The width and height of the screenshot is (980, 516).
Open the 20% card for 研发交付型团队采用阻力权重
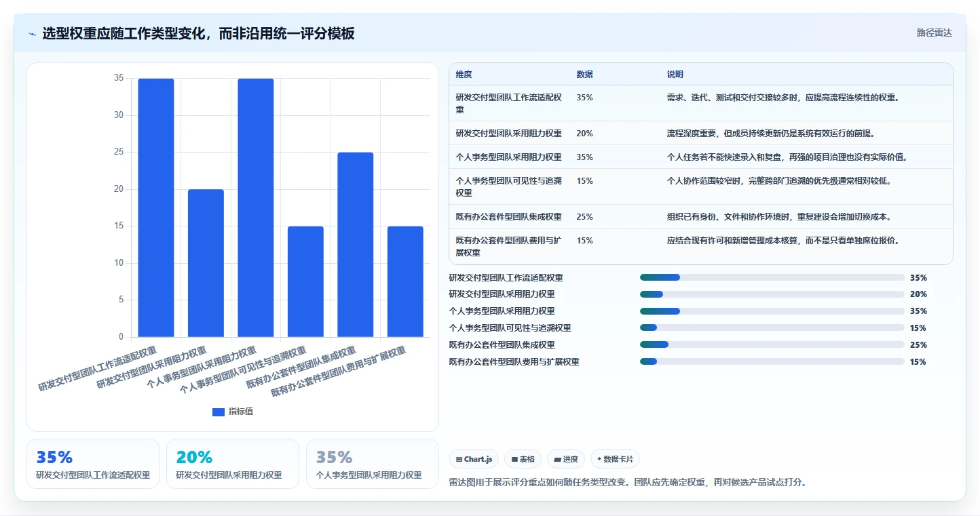click(233, 464)
